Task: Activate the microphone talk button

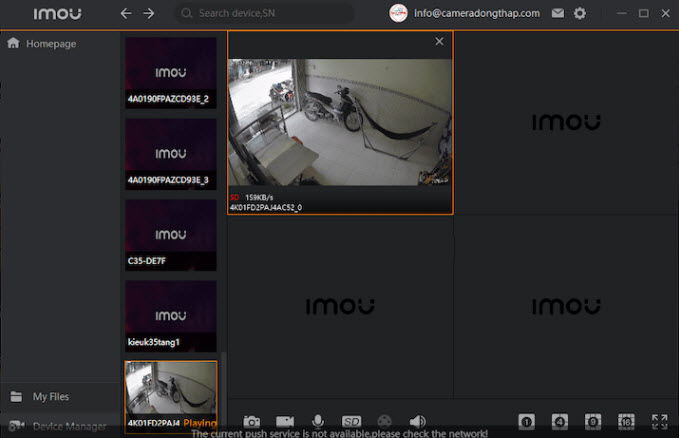Action: point(318,422)
